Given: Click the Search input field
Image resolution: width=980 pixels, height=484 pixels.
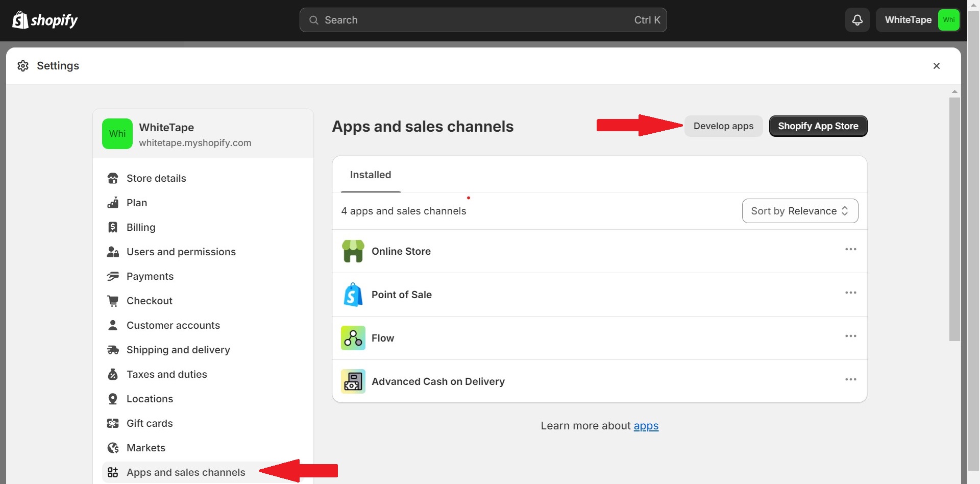Looking at the screenshot, I should pyautogui.click(x=483, y=20).
